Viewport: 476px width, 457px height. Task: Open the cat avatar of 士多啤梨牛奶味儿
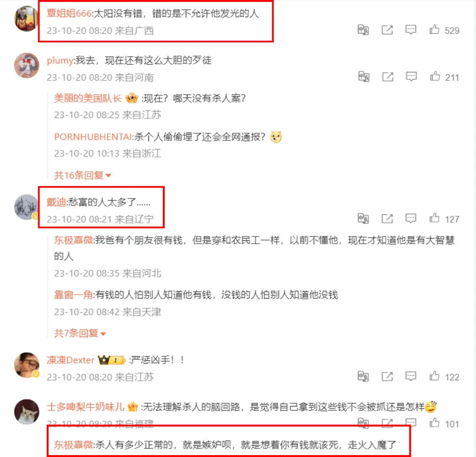point(27,411)
